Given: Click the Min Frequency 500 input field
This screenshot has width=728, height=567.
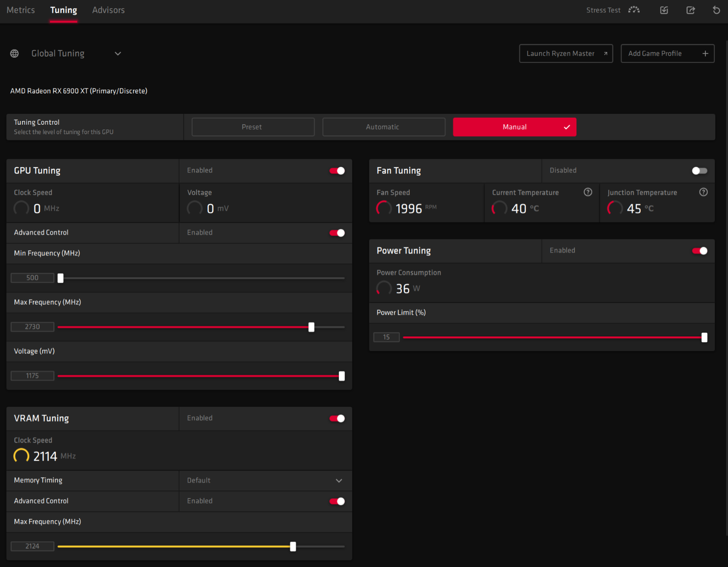Looking at the screenshot, I should (33, 278).
